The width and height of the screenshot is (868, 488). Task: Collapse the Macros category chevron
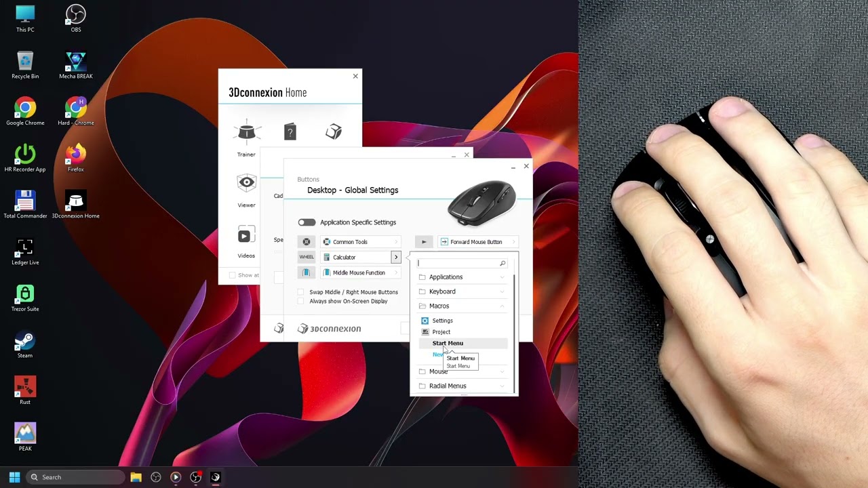(502, 306)
